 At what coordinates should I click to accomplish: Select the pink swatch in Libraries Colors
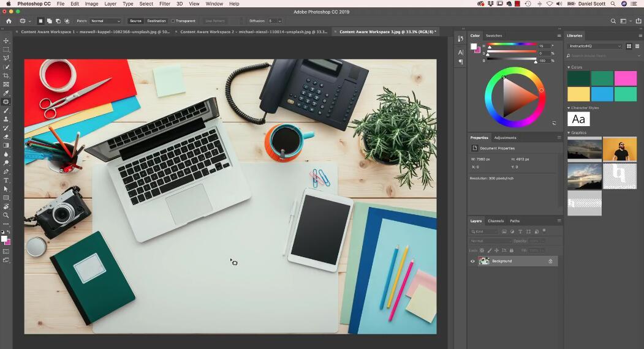coord(626,78)
